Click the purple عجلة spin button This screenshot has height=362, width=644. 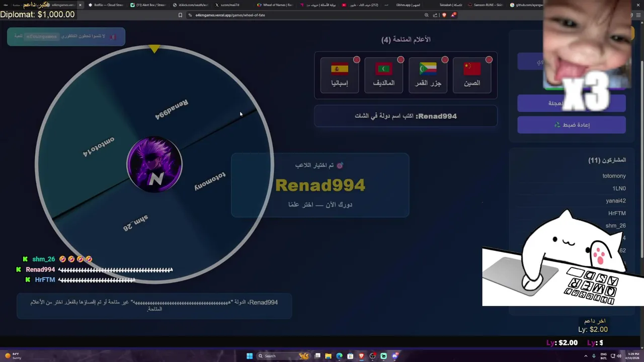coord(572,103)
